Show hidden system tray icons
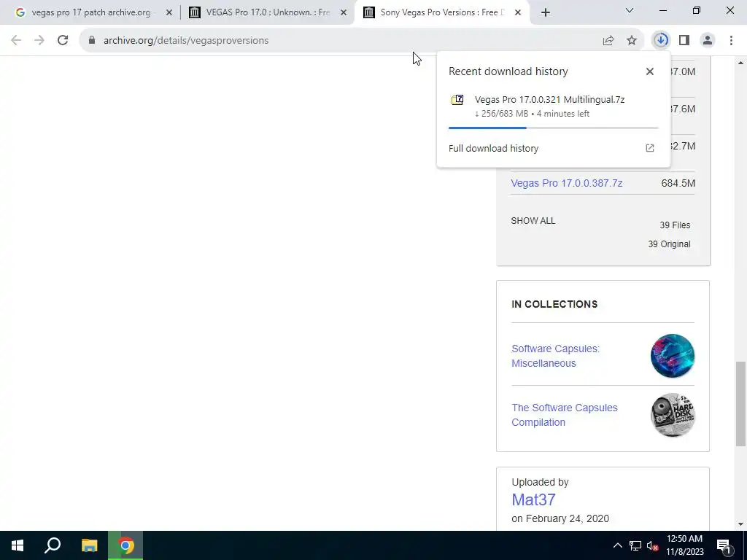This screenshot has width=747, height=560. click(x=617, y=545)
